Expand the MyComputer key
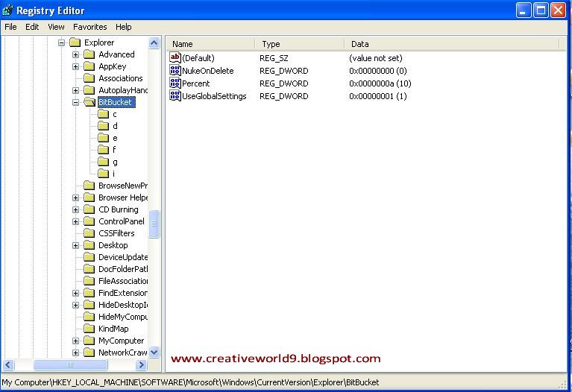The height and width of the screenshot is (392, 572). point(75,341)
